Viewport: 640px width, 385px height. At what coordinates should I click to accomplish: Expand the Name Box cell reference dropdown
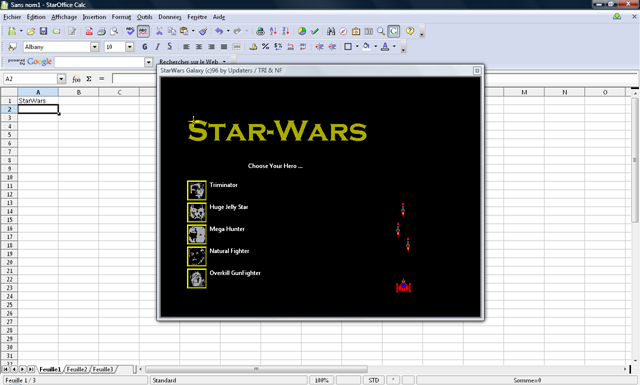[x=61, y=79]
